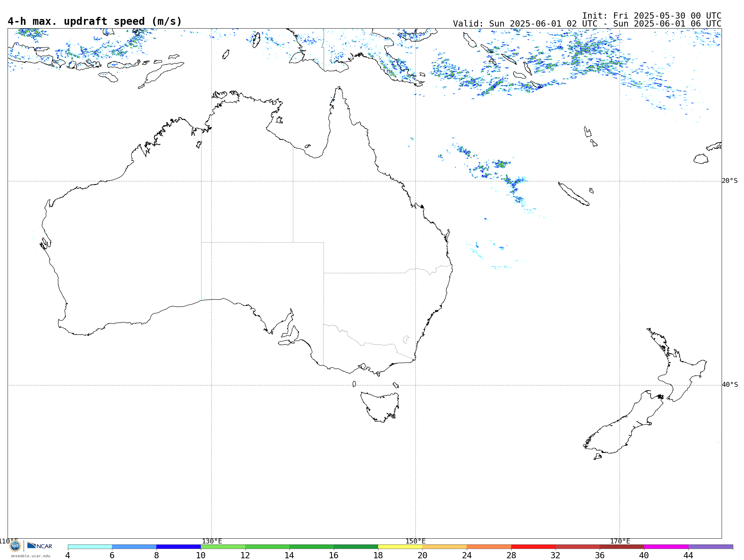This screenshot has width=744, height=560.
Task: Click the colorbar tick label 36
Action: [x=600, y=556]
